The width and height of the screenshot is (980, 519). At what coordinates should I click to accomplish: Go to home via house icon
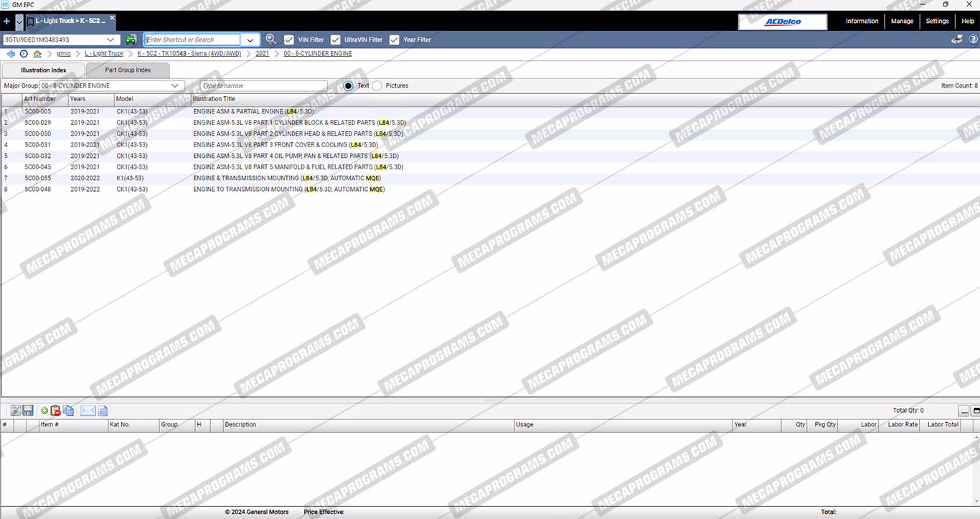pos(37,54)
